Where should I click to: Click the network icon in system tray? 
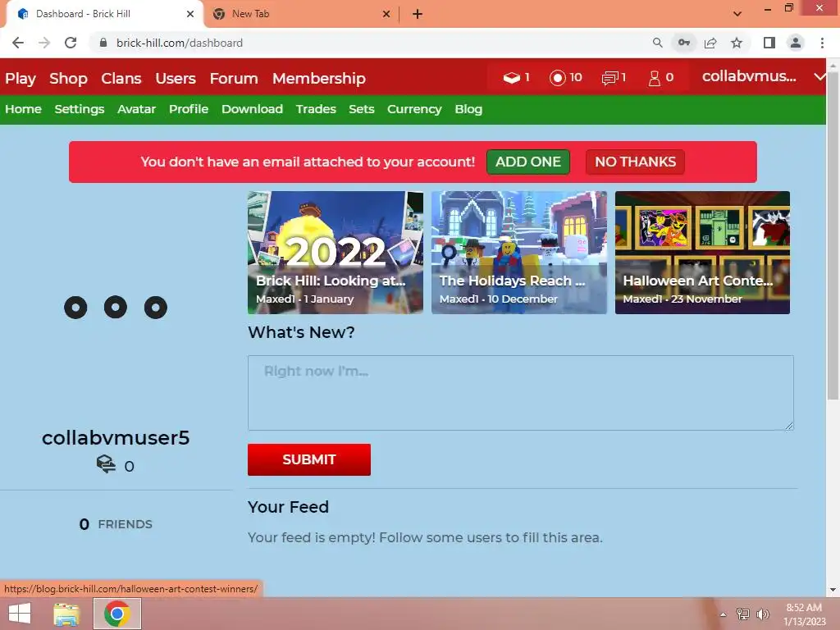[x=742, y=614]
